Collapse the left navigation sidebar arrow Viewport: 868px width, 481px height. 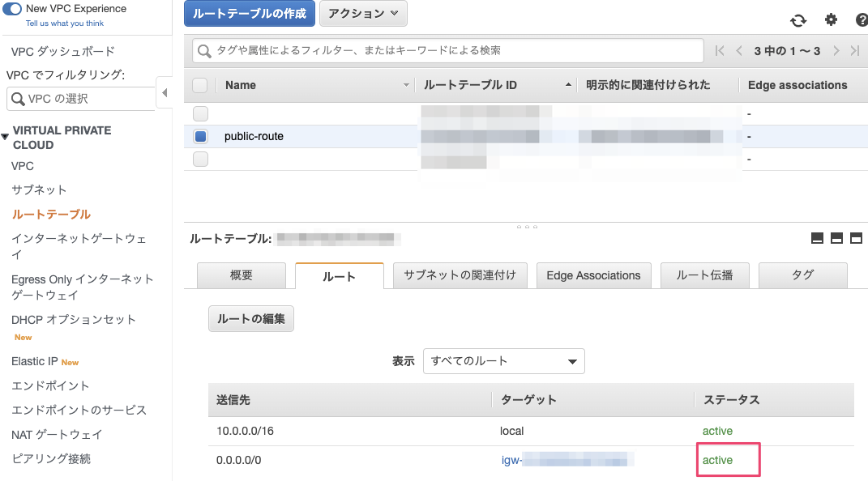[x=165, y=93]
